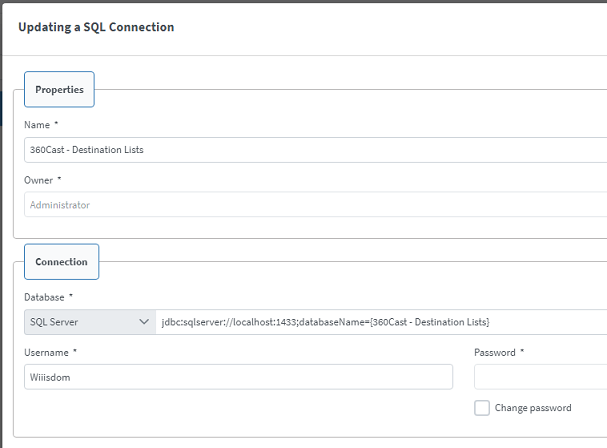This screenshot has width=607, height=448.
Task: Click the Updating a SQL Connection dialog title
Action: point(96,27)
